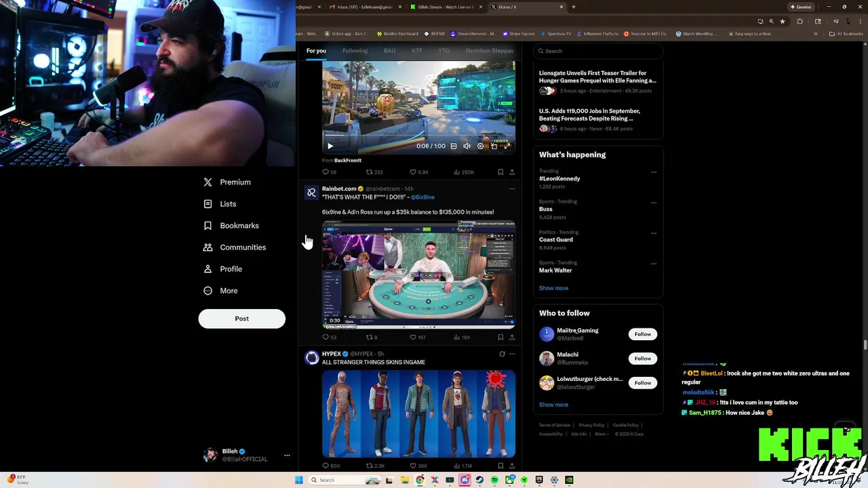
Task: Repost the BackFromIt post with 222 reposts
Action: click(374, 172)
